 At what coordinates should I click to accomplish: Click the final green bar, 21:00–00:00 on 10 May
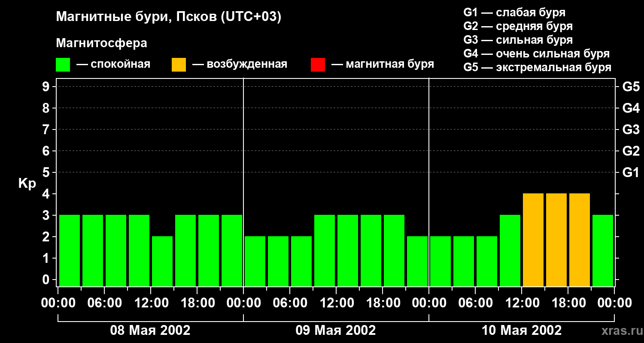(x=603, y=250)
